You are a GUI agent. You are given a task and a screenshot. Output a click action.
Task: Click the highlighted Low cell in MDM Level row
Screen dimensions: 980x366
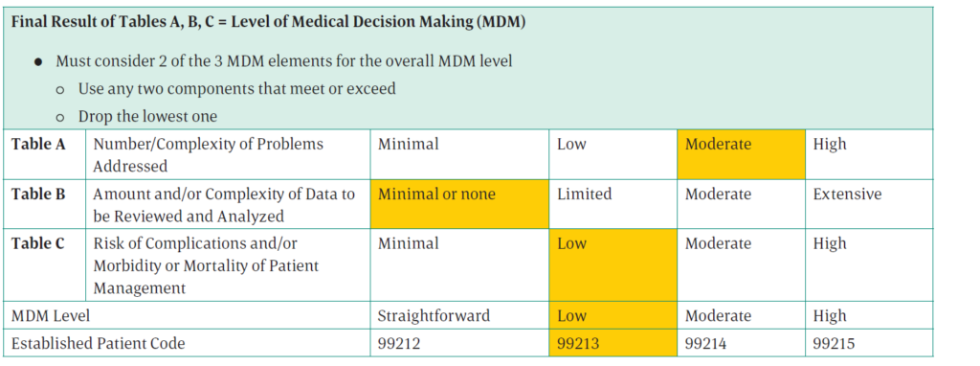click(x=613, y=316)
